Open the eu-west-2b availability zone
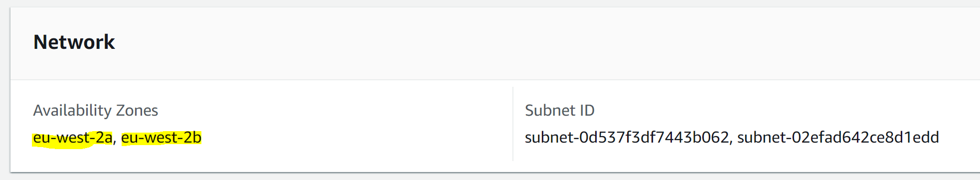 coord(161,138)
